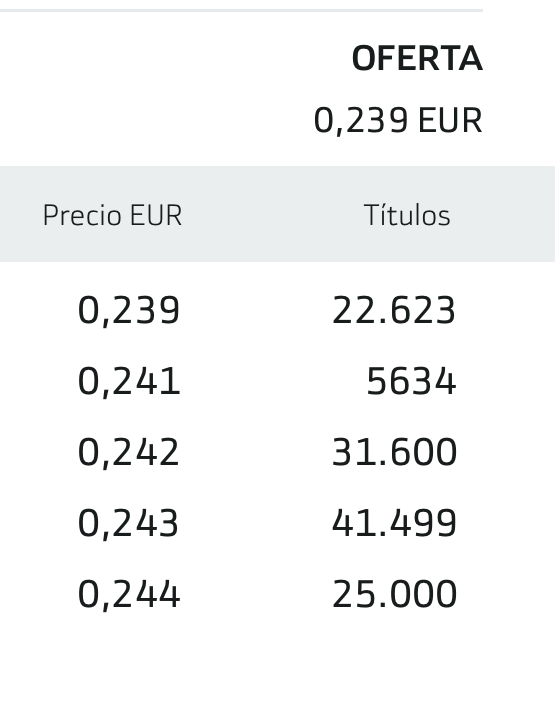Click the gray table header bar
Image resolution: width=555 pixels, height=727 pixels.
[x=277, y=214]
